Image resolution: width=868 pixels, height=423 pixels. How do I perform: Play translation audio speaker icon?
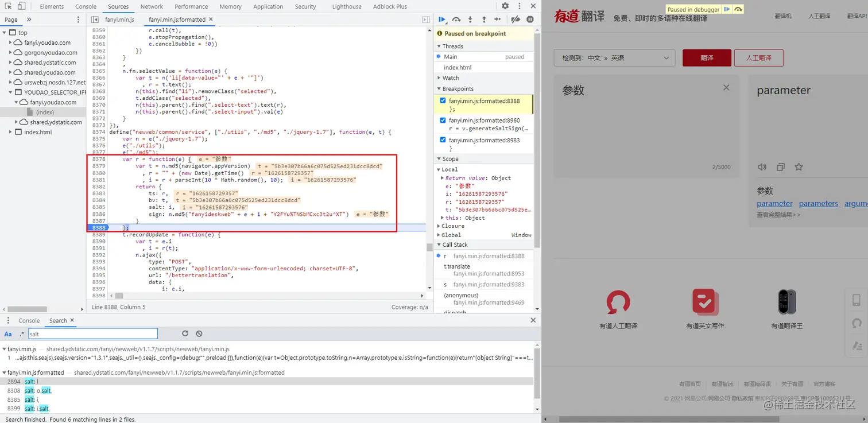[x=762, y=167]
